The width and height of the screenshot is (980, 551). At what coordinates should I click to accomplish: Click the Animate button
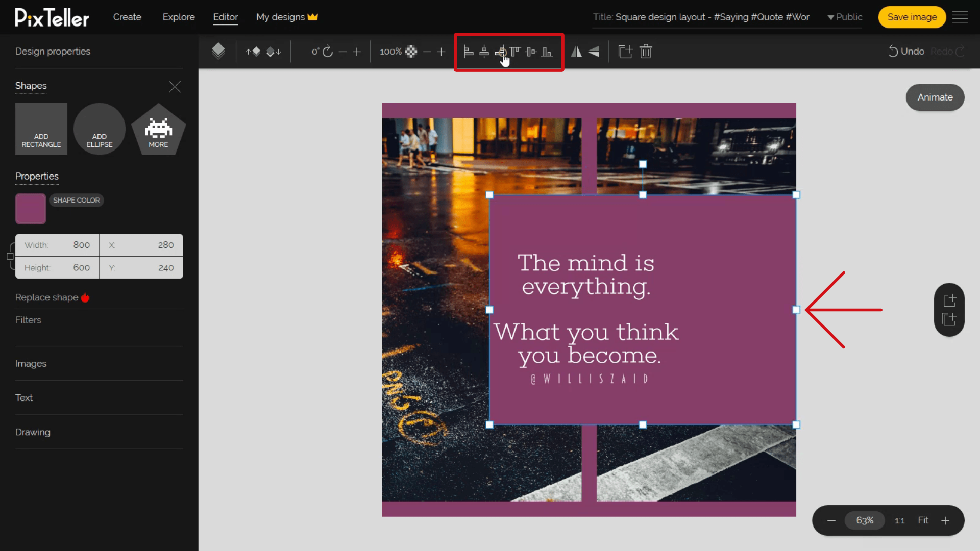tap(935, 97)
